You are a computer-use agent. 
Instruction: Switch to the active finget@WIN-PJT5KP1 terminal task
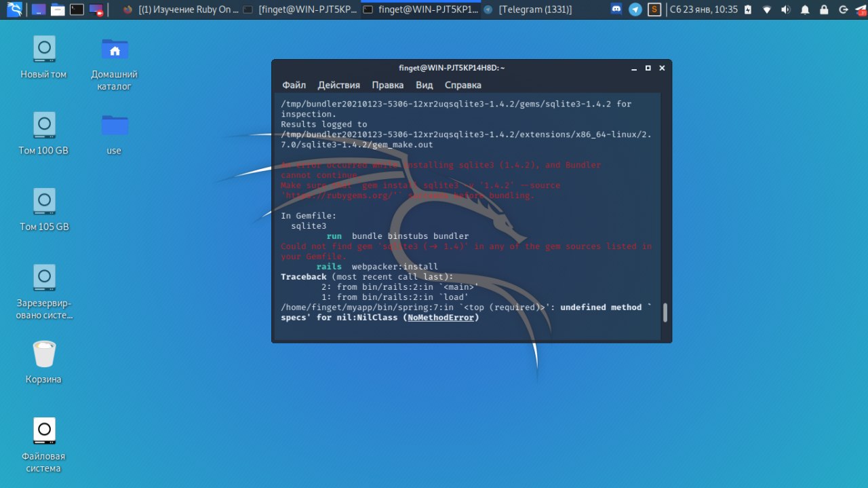421,10
